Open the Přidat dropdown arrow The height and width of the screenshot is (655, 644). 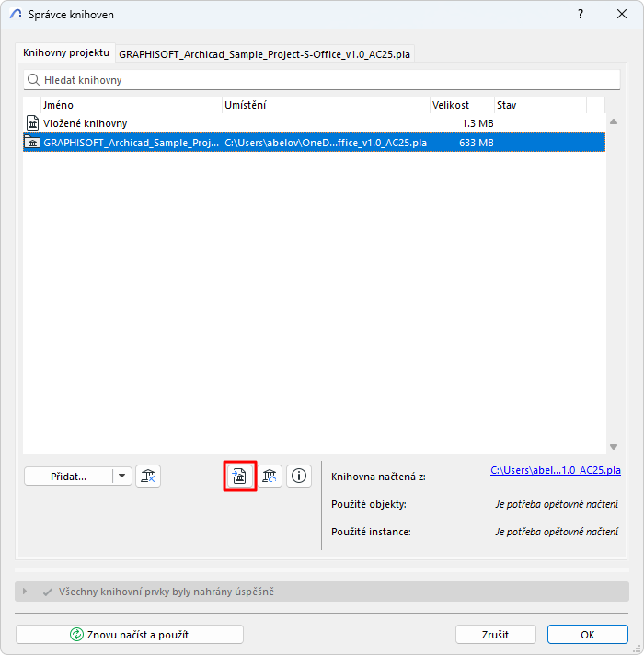click(122, 477)
